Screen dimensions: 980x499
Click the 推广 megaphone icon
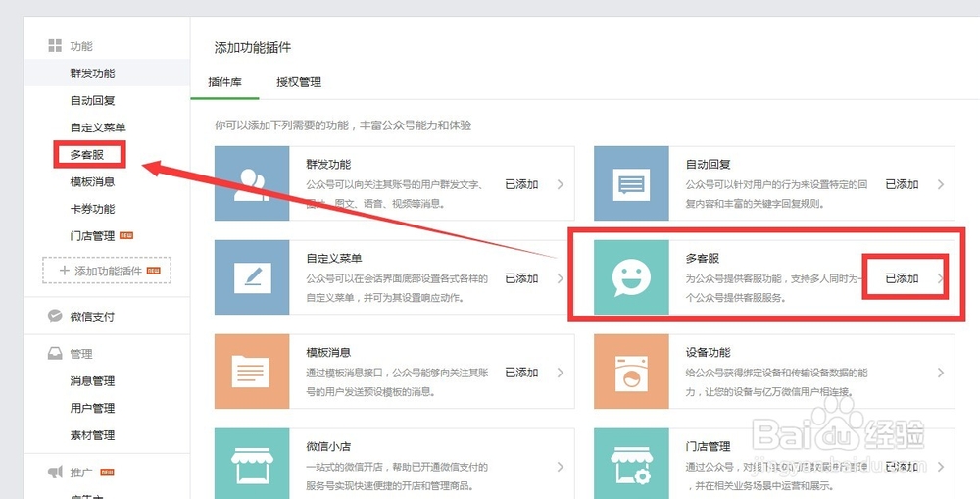[x=55, y=473]
